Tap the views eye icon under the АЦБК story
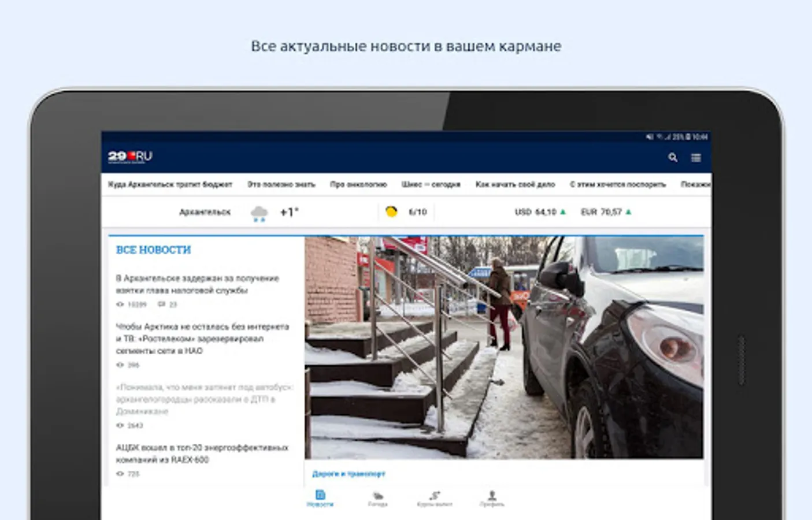Viewport: 812px width, 520px height. point(120,474)
